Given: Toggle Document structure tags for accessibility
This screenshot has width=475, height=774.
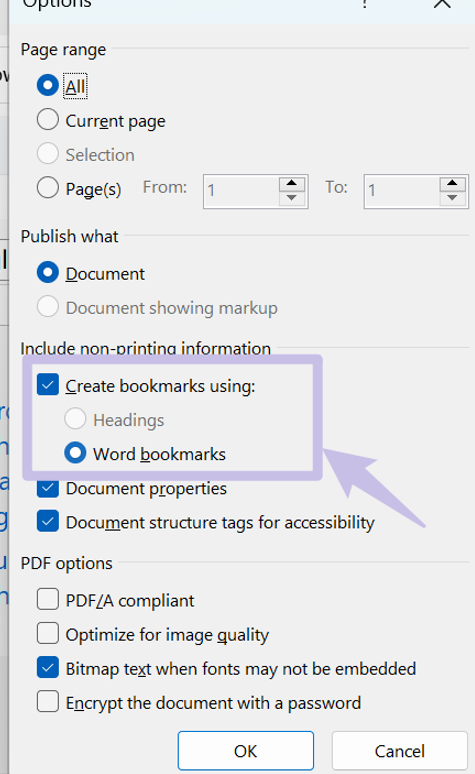Looking at the screenshot, I should pyautogui.click(x=48, y=522).
